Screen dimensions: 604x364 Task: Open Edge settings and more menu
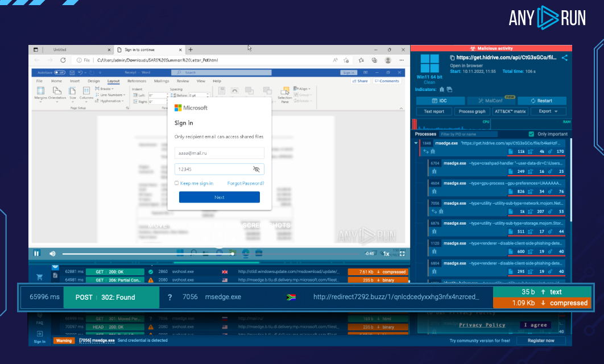(402, 60)
